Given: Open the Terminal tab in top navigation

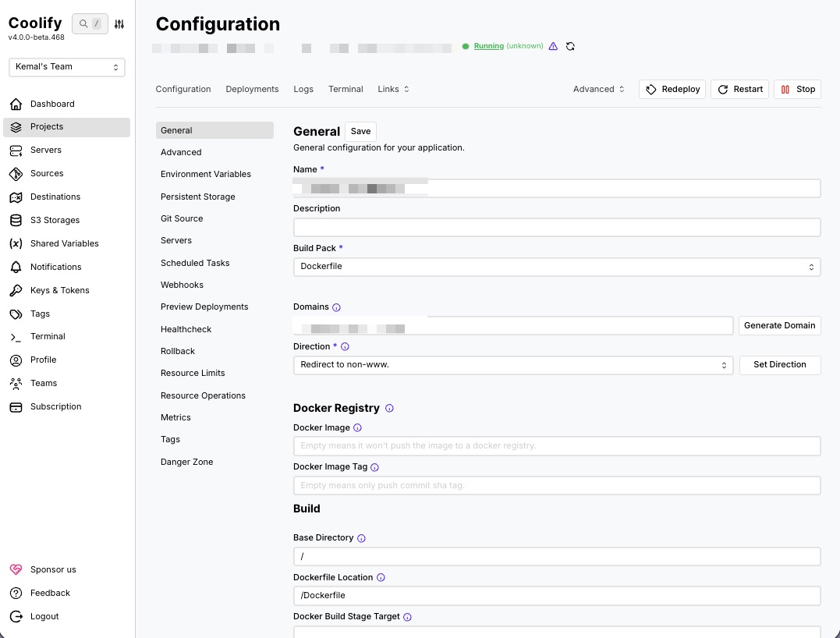Looking at the screenshot, I should pos(346,89).
